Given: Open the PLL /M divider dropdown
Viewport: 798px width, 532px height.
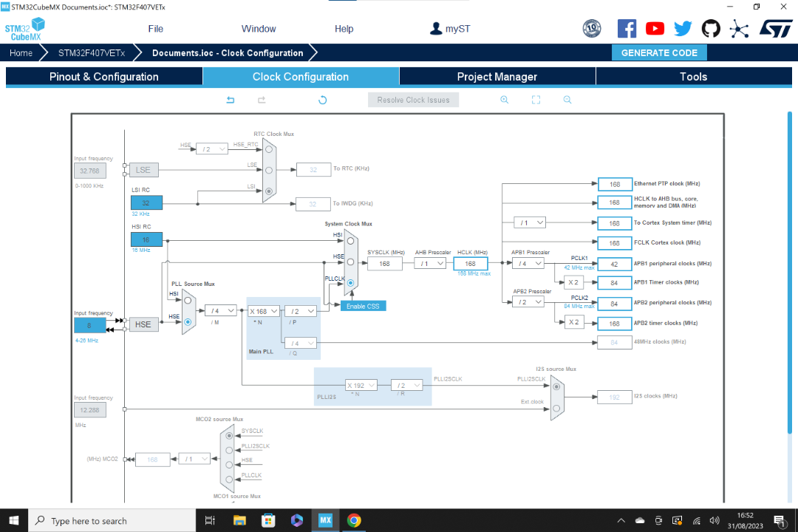Looking at the screenshot, I should 220,310.
